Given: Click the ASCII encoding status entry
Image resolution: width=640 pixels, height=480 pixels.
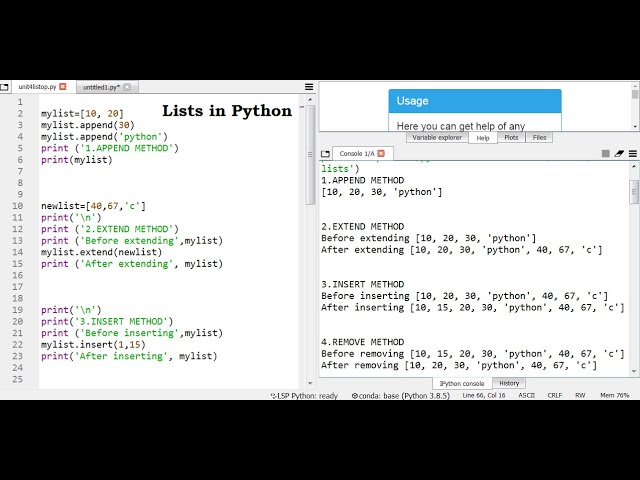Looking at the screenshot, I should 527,396.
